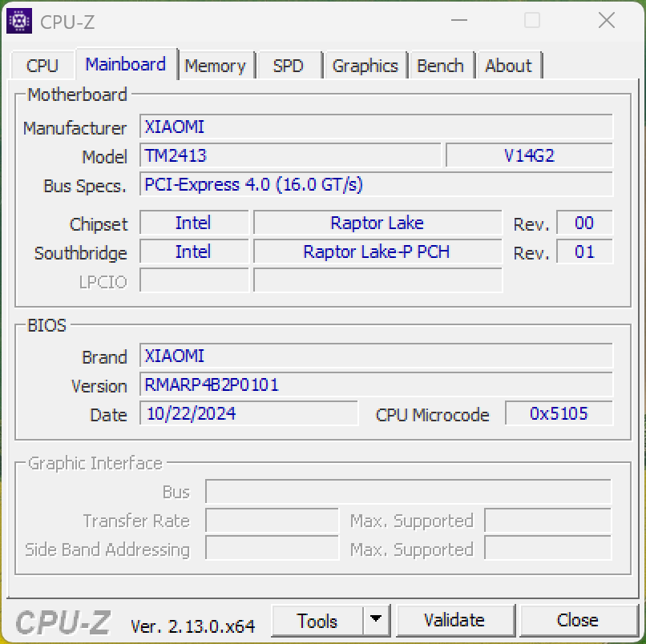The height and width of the screenshot is (644, 646).
Task: Click the Tools button
Action: coord(317,620)
